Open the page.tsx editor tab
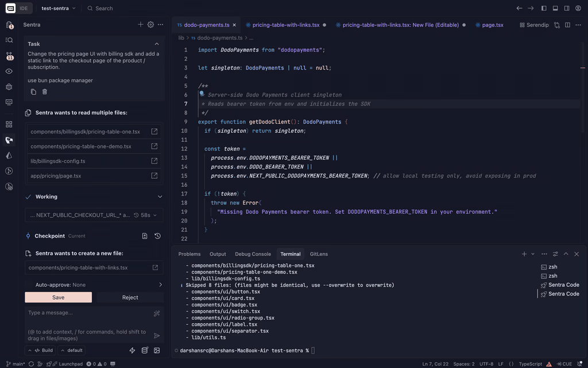Viewport: 588px width, 368px height. point(492,25)
